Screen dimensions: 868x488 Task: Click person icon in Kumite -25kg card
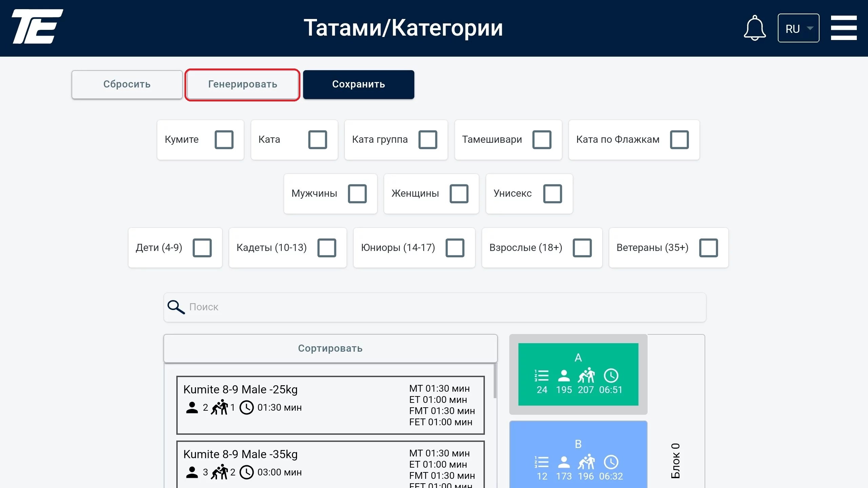tap(192, 407)
